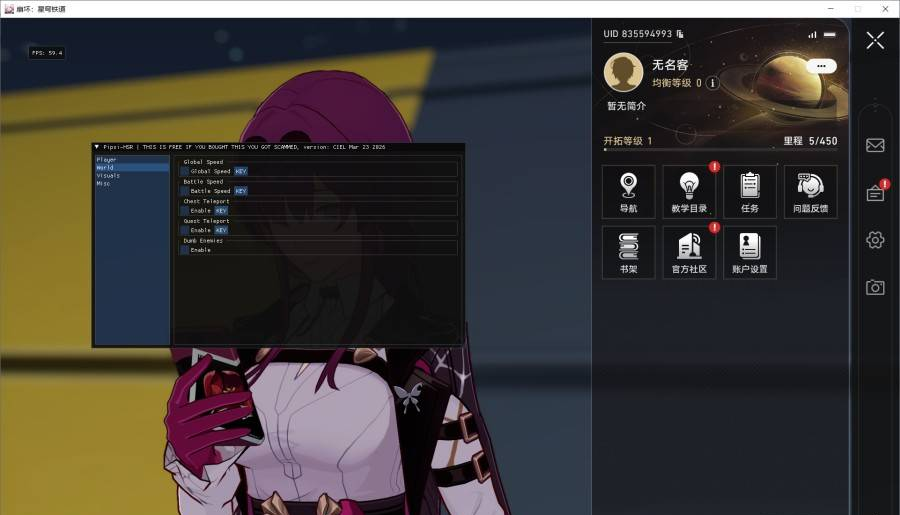Set the Battle Speed KEY binding
The width and height of the screenshot is (900, 515).
[x=241, y=191]
